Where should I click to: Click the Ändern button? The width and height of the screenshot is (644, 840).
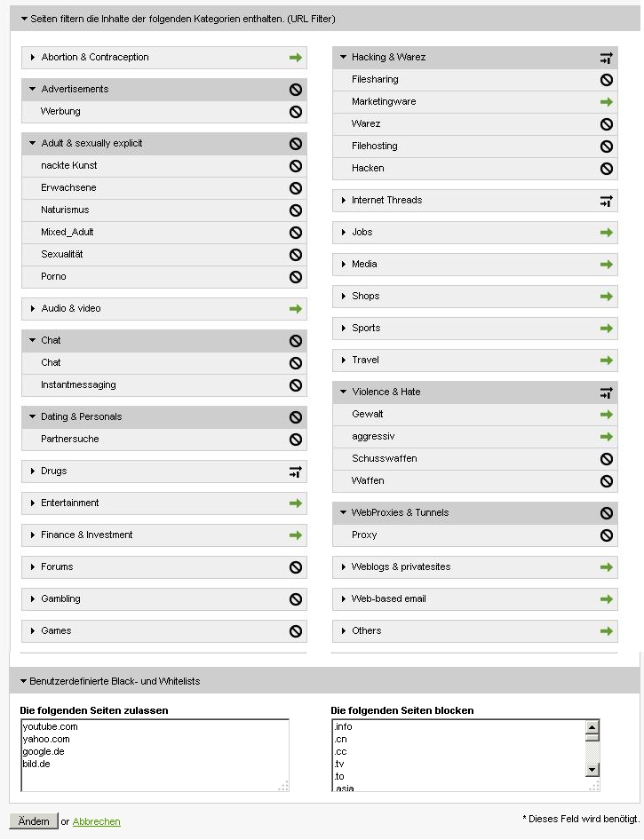[x=33, y=821]
